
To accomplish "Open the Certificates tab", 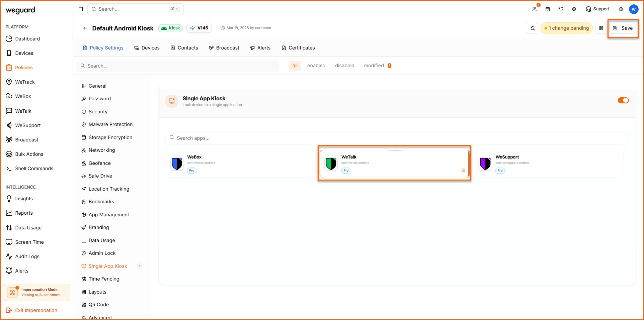I will [x=298, y=48].
